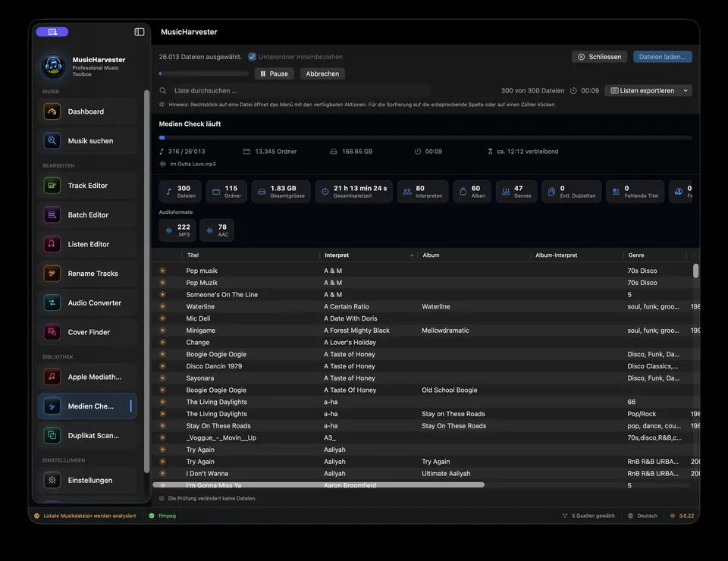Click the 300 Dateien counter

(180, 191)
